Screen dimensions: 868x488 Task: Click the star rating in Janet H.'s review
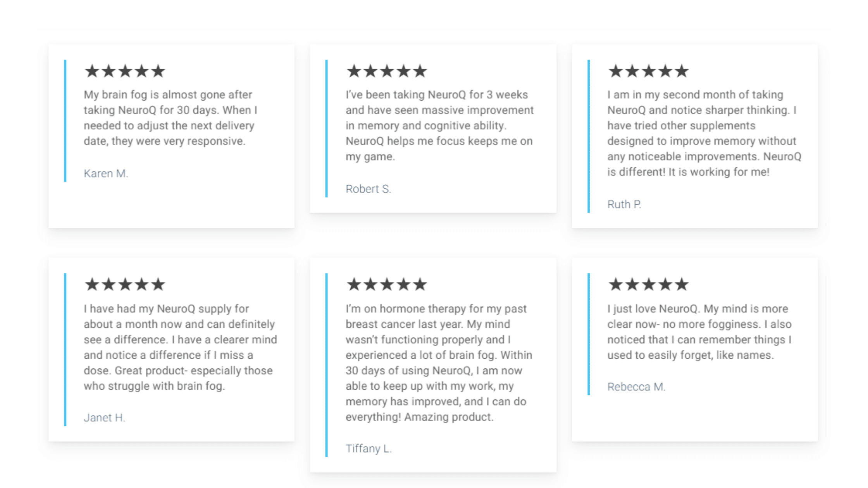click(x=125, y=285)
